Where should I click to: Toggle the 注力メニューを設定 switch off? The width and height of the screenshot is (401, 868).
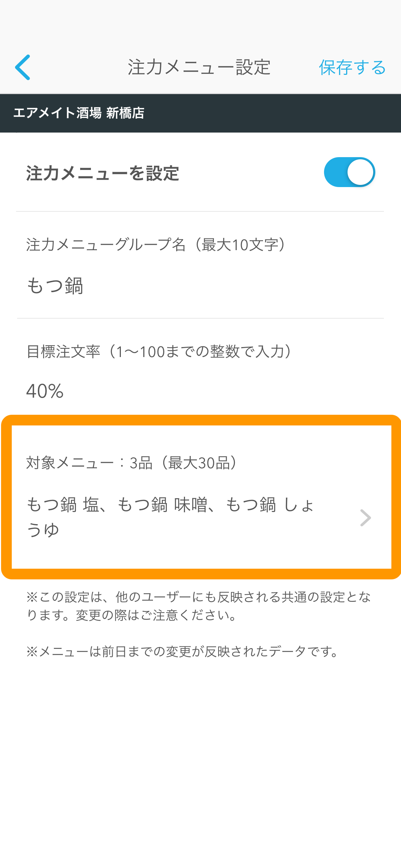click(x=349, y=172)
